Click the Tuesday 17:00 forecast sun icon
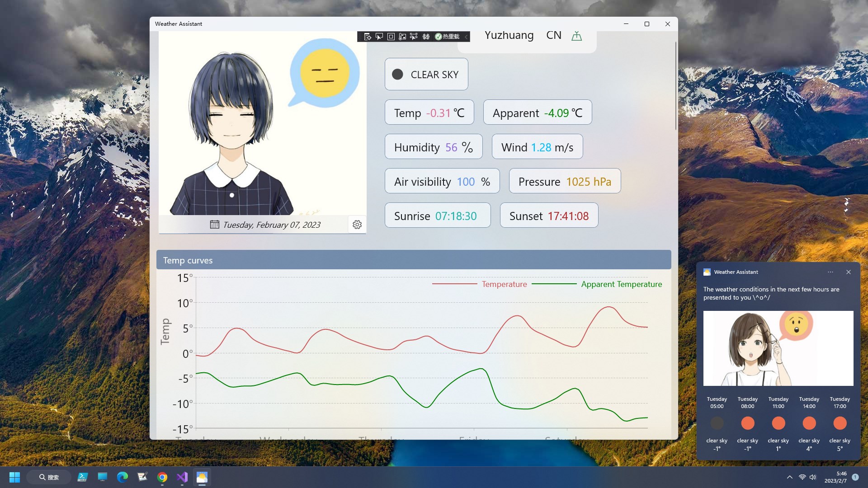 click(840, 423)
